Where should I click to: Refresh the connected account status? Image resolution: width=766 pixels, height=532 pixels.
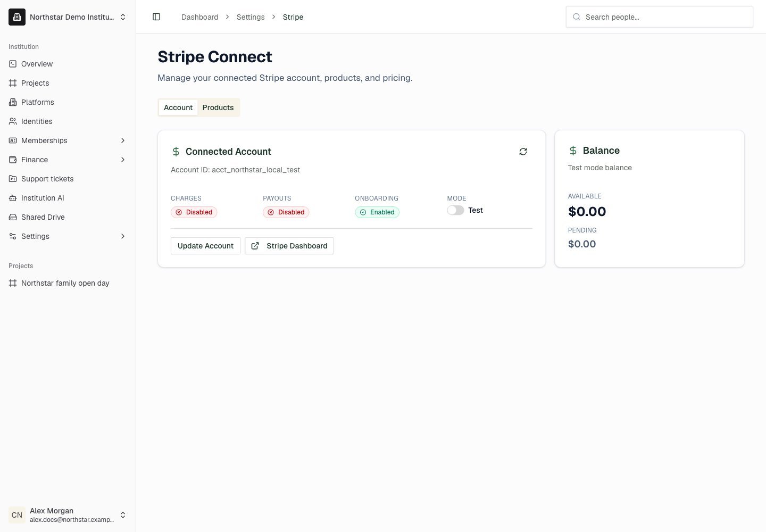click(x=523, y=152)
